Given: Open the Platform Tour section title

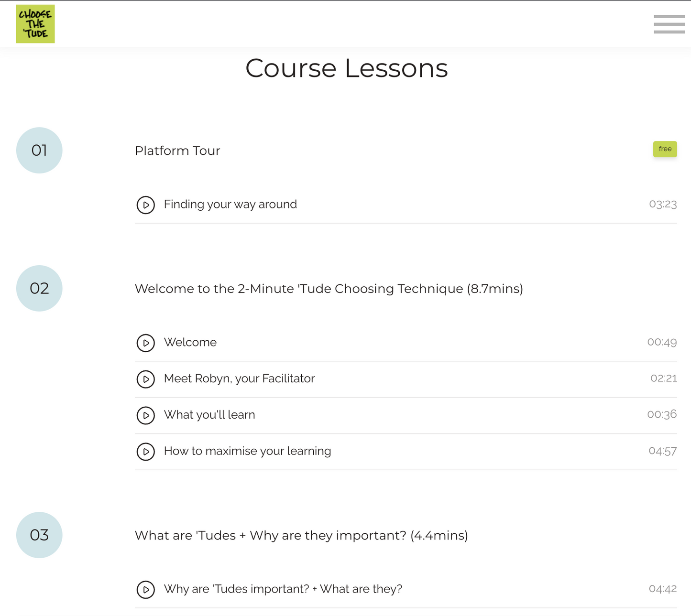Looking at the screenshot, I should point(177,151).
